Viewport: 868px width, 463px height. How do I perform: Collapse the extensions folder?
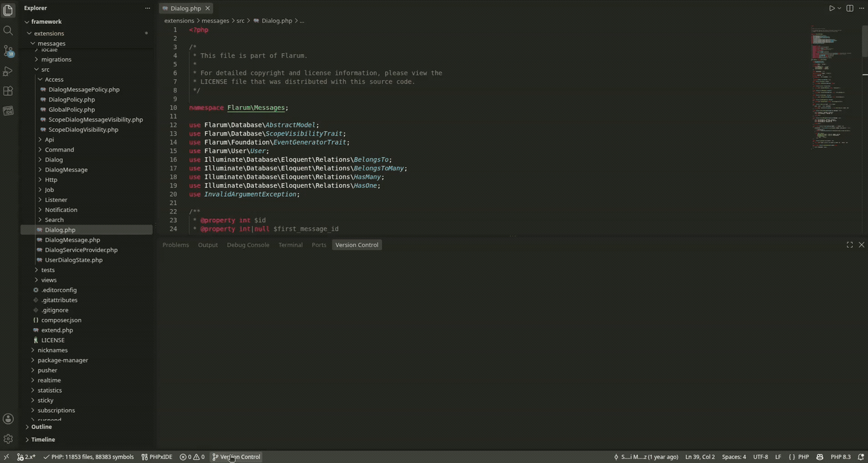pos(86,33)
